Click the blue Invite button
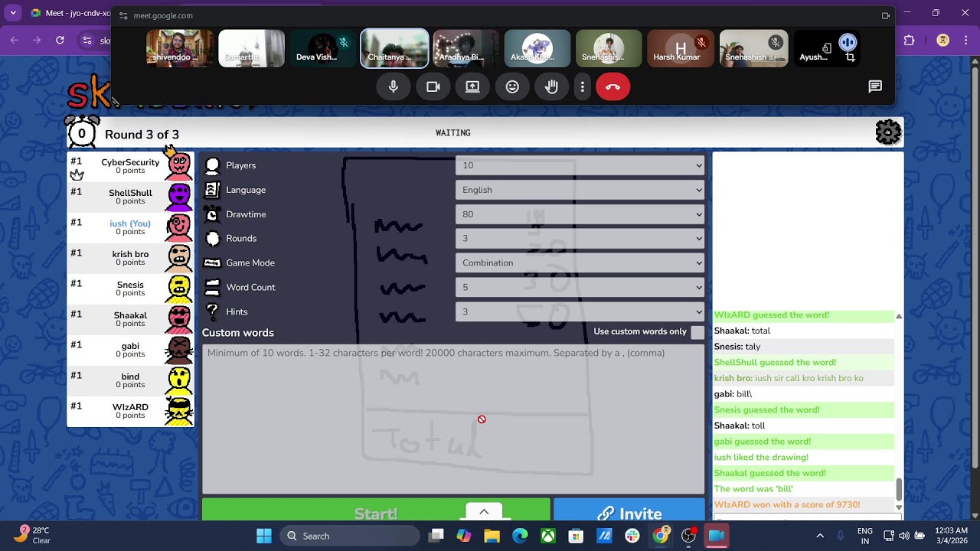 pos(629,510)
